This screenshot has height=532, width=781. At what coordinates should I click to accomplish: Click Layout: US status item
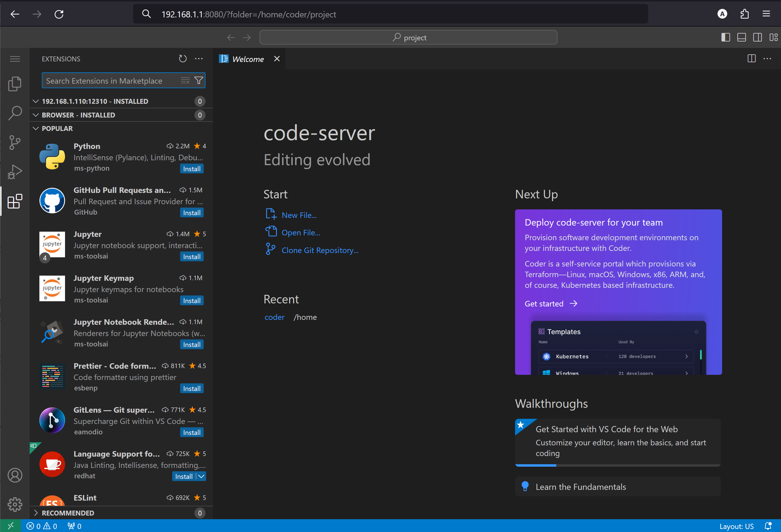[x=736, y=526]
